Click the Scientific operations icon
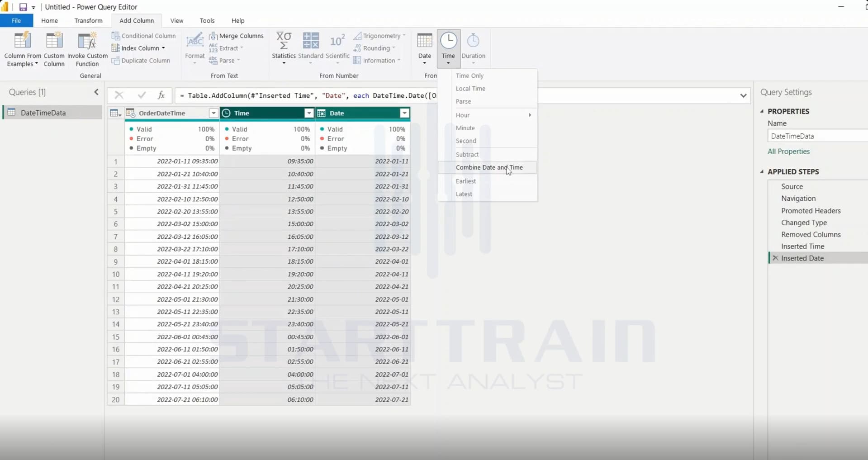 pos(337,41)
